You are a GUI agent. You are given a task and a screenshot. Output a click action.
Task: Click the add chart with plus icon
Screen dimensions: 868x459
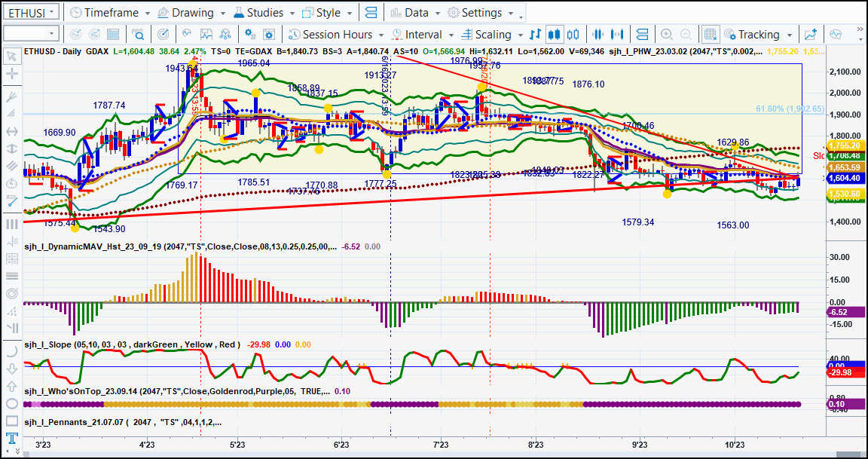tap(811, 35)
